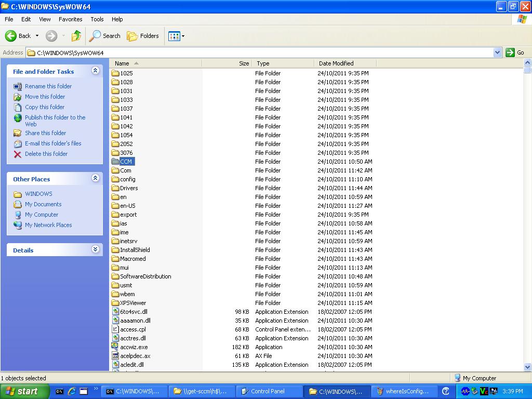Open the command prompt quick launch icon

(x=60, y=391)
